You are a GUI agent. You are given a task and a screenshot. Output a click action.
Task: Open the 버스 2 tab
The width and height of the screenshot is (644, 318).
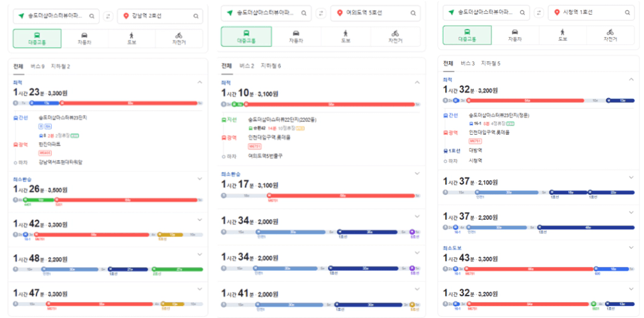tap(247, 66)
